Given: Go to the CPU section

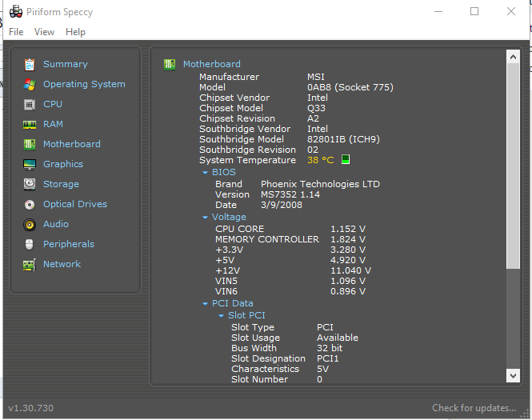Looking at the screenshot, I should pyautogui.click(x=53, y=104).
